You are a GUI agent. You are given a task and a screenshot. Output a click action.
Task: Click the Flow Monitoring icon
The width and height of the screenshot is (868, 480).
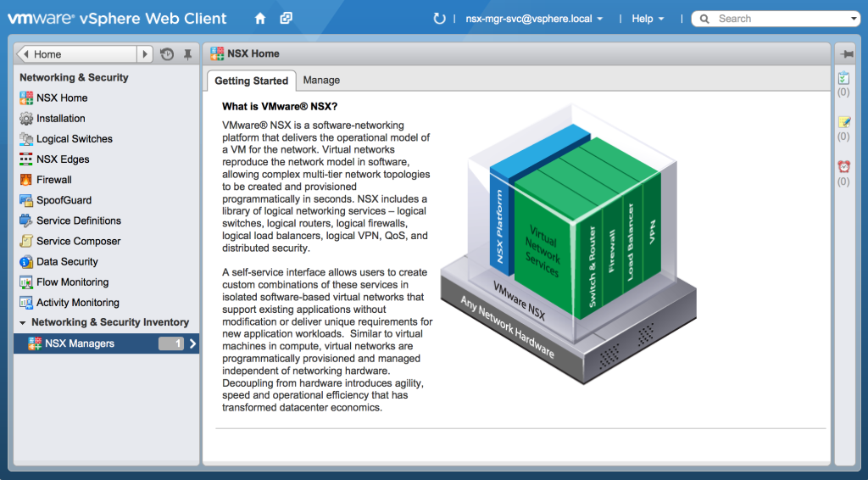26,282
